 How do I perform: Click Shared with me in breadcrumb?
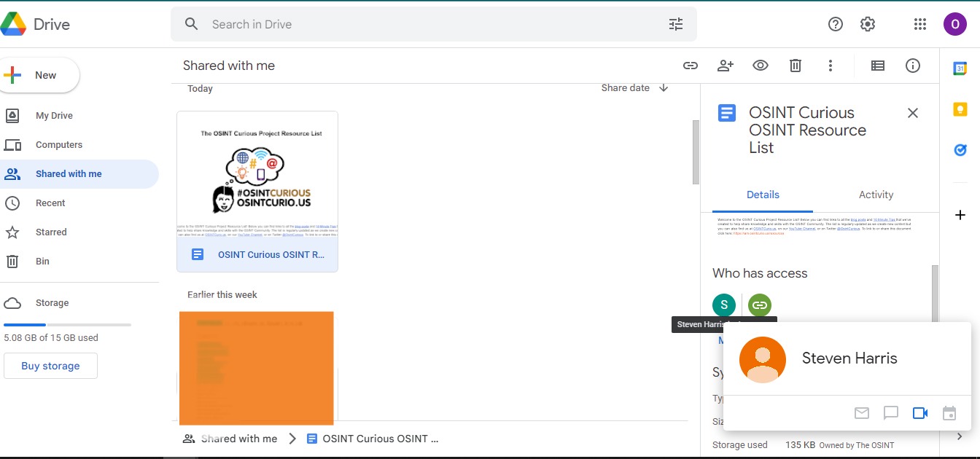point(239,439)
